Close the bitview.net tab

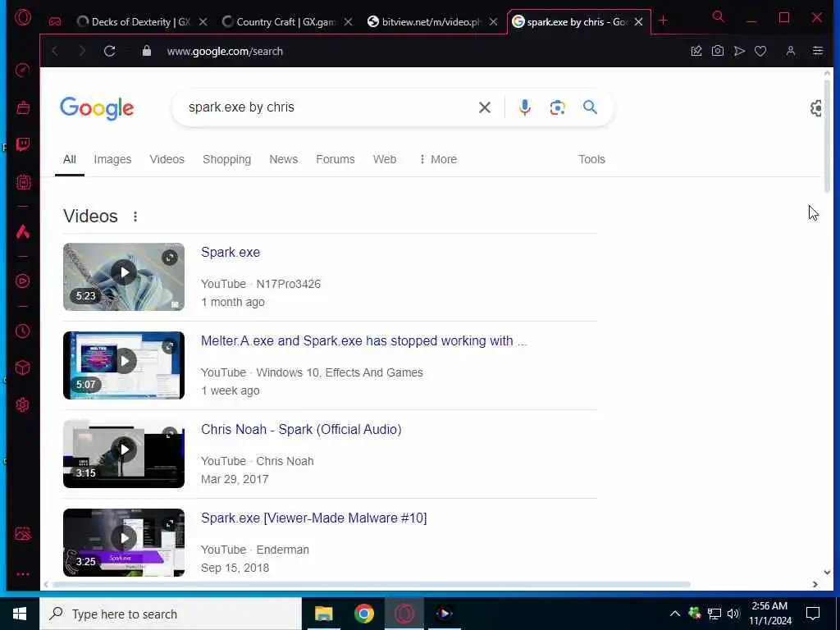(493, 22)
